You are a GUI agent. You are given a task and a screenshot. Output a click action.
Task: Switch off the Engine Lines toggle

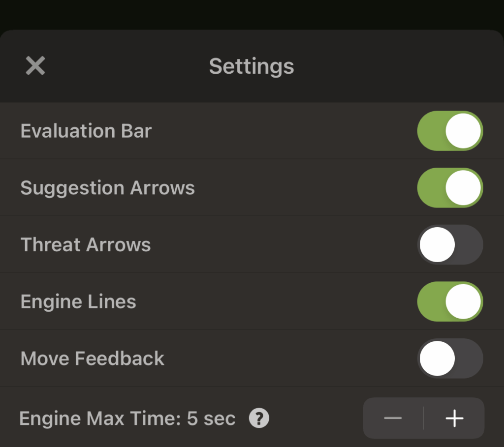point(450,301)
